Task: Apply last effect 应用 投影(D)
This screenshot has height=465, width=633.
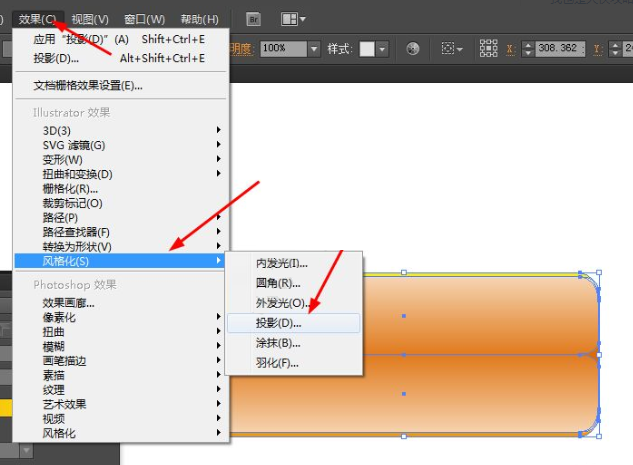Action: click(121, 39)
